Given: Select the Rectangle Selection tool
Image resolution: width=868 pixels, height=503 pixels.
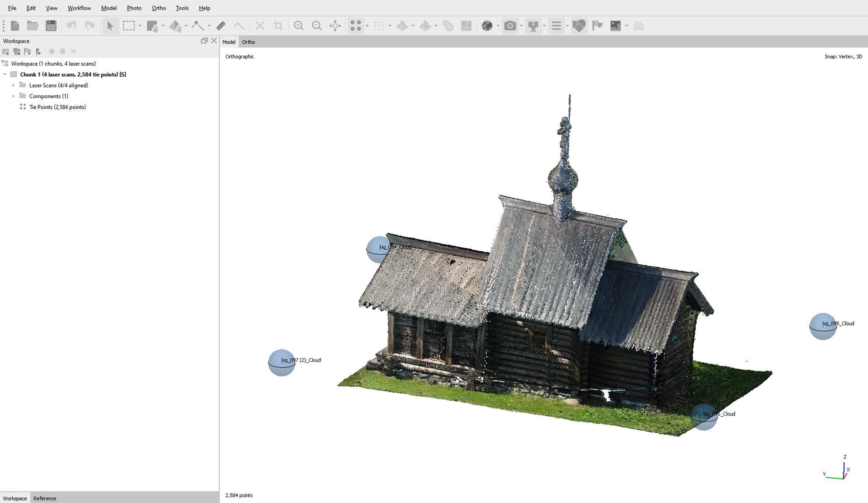Looking at the screenshot, I should pos(129,26).
